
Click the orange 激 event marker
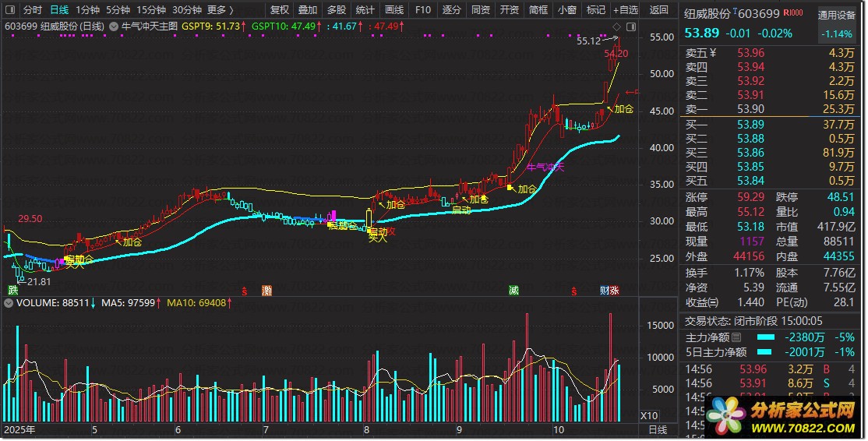266,291
